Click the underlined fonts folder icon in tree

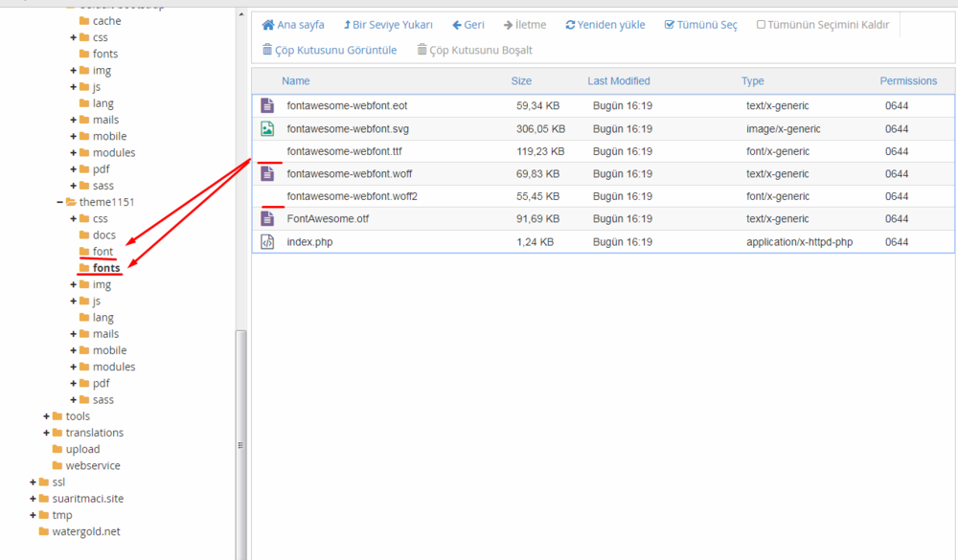(83, 267)
